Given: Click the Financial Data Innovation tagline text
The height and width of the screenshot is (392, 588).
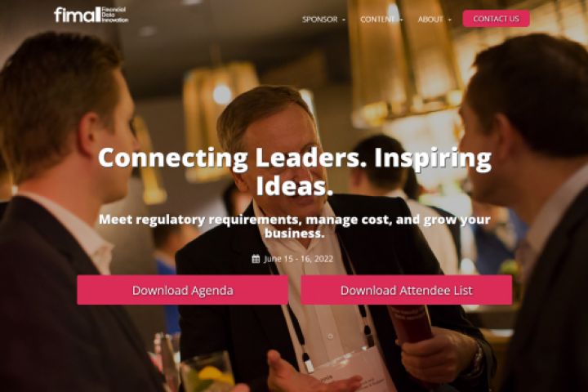Looking at the screenshot, I should [115, 15].
